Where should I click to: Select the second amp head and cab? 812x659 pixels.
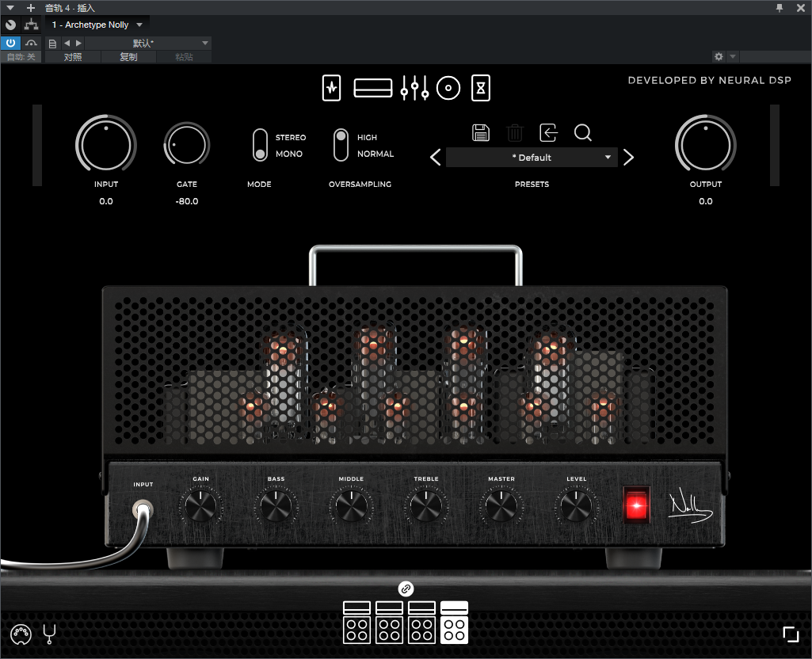[390, 623]
